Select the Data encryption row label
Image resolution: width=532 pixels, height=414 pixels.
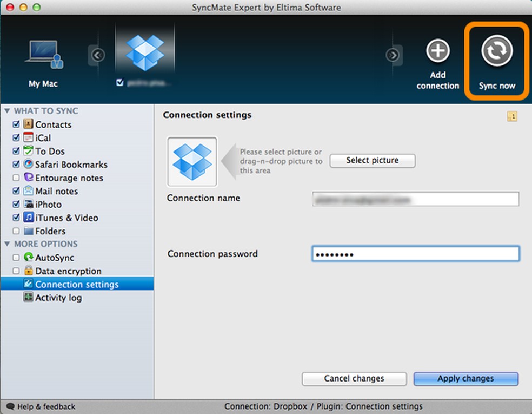tap(68, 271)
